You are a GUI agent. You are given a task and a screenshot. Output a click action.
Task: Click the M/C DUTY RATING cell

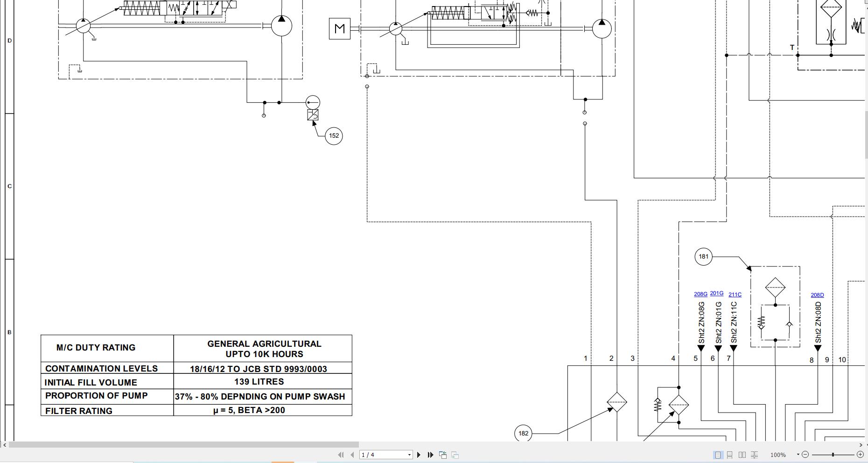[x=107, y=348]
